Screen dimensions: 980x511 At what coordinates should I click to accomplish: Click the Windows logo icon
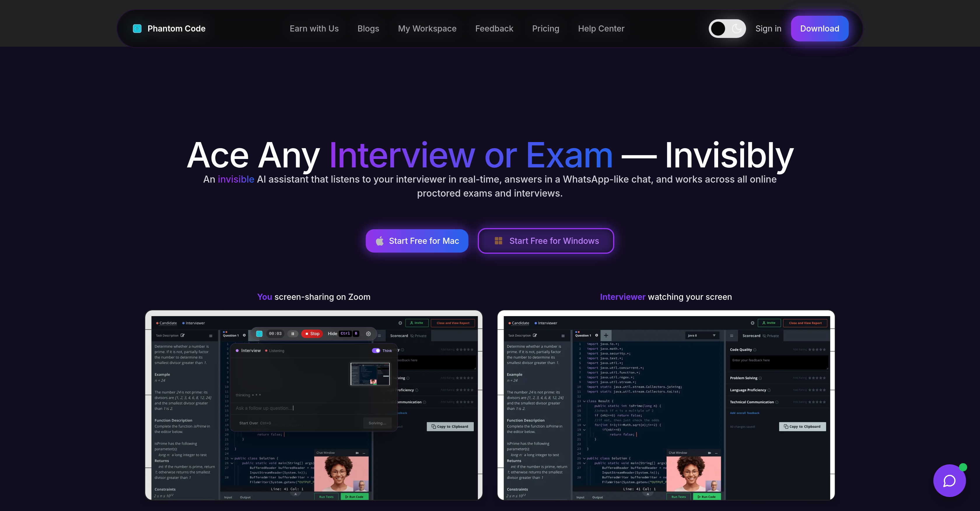[x=498, y=240]
